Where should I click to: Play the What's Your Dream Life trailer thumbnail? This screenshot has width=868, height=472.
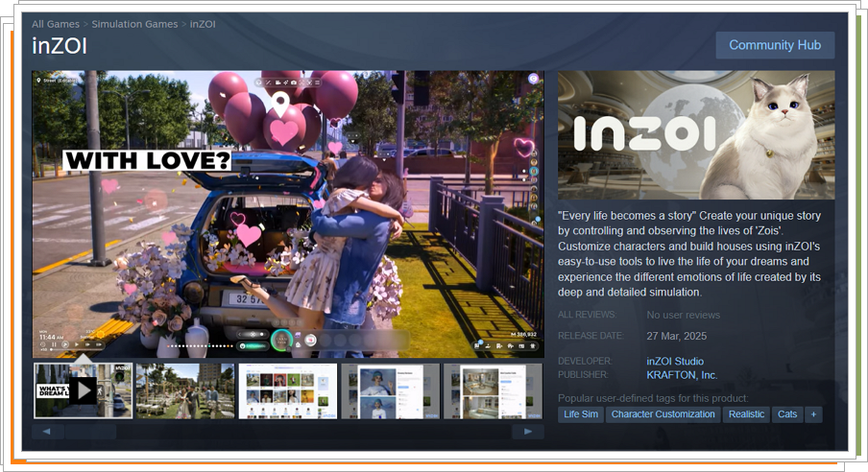83,390
